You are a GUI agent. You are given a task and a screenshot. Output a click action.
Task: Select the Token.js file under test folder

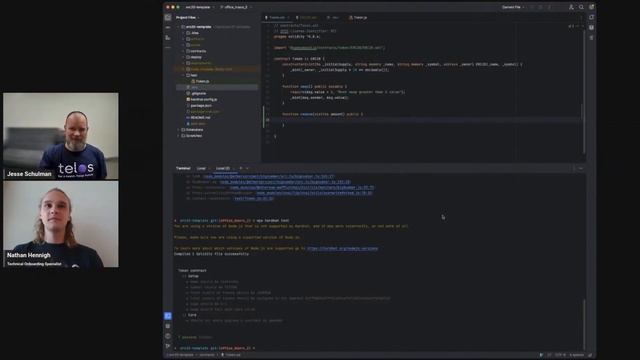coord(200,81)
